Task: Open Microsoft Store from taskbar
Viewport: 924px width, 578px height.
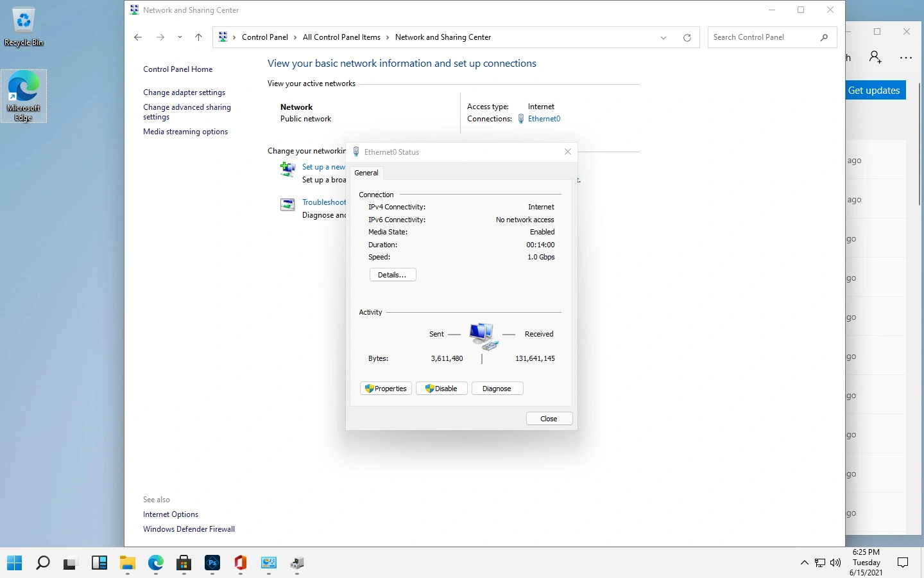Action: tap(184, 563)
